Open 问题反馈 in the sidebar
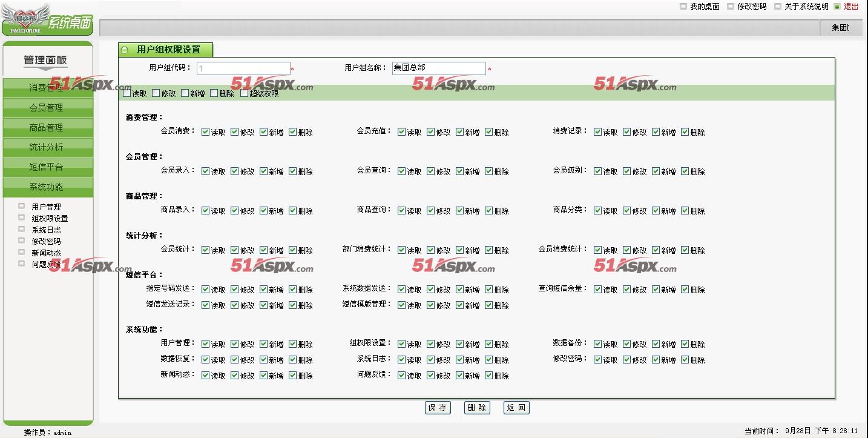868x438 pixels. click(46, 264)
